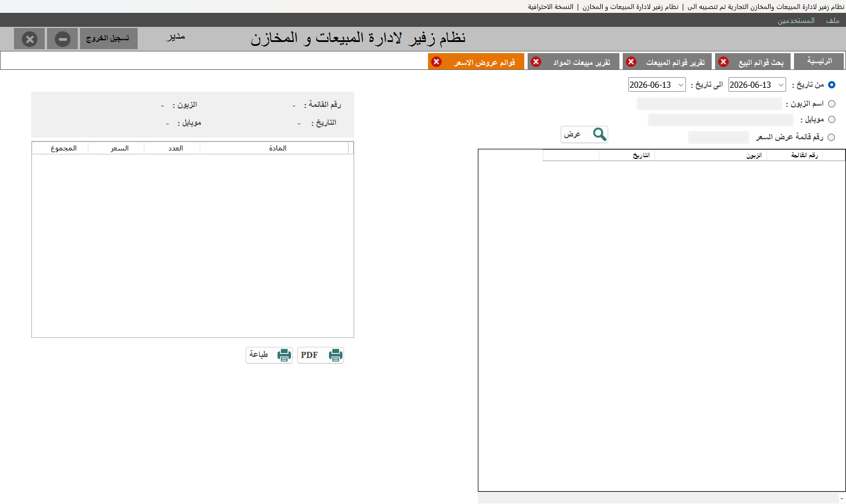Click the الزبون column header in results table
This screenshot has height=504, width=846.
coord(711,156)
